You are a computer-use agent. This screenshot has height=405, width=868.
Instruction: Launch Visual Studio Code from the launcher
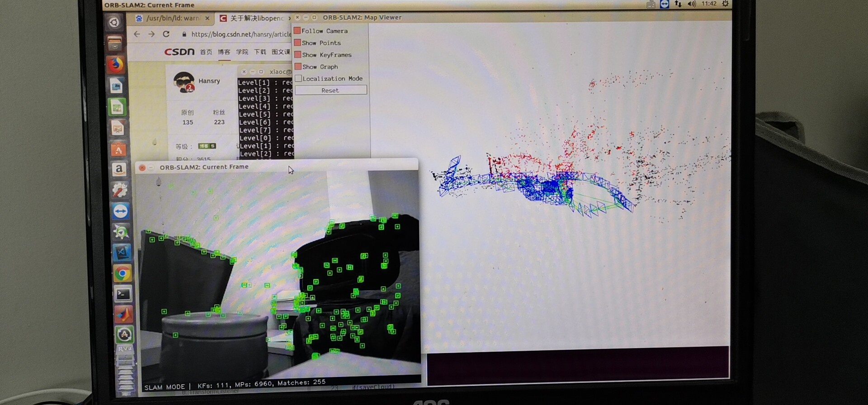click(x=122, y=253)
